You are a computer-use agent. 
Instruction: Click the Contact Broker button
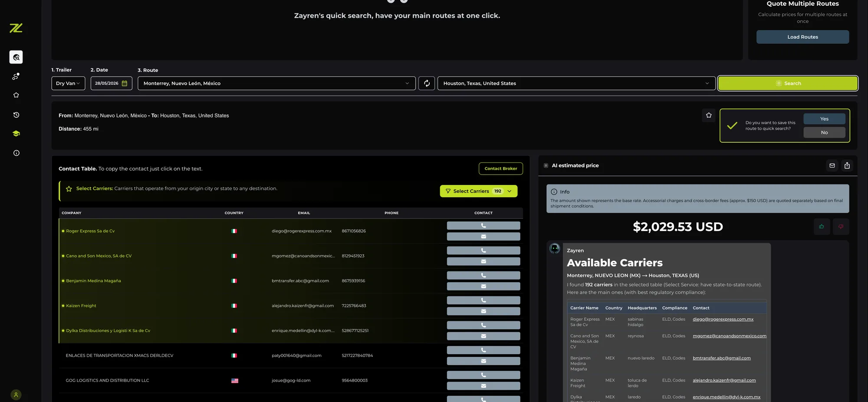[x=501, y=168]
